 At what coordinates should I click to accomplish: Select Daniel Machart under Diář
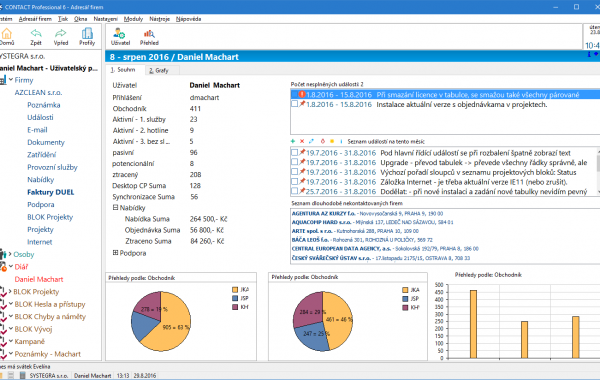coord(39,279)
